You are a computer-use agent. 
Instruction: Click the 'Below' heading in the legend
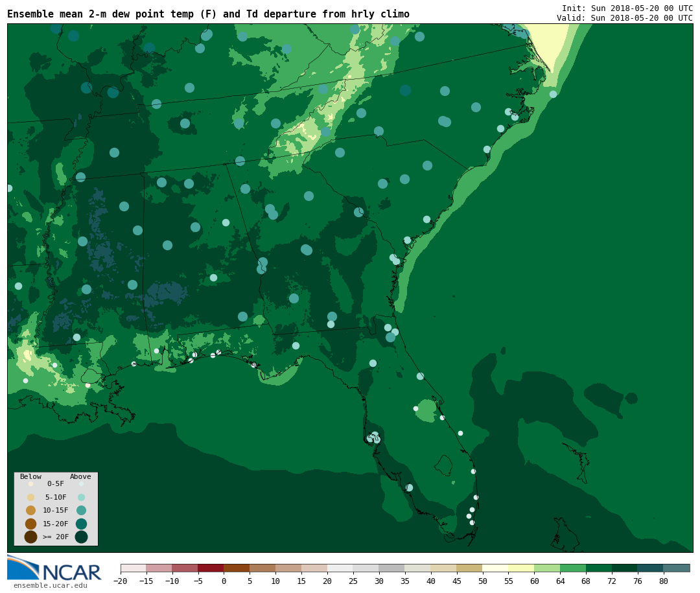[x=31, y=476]
